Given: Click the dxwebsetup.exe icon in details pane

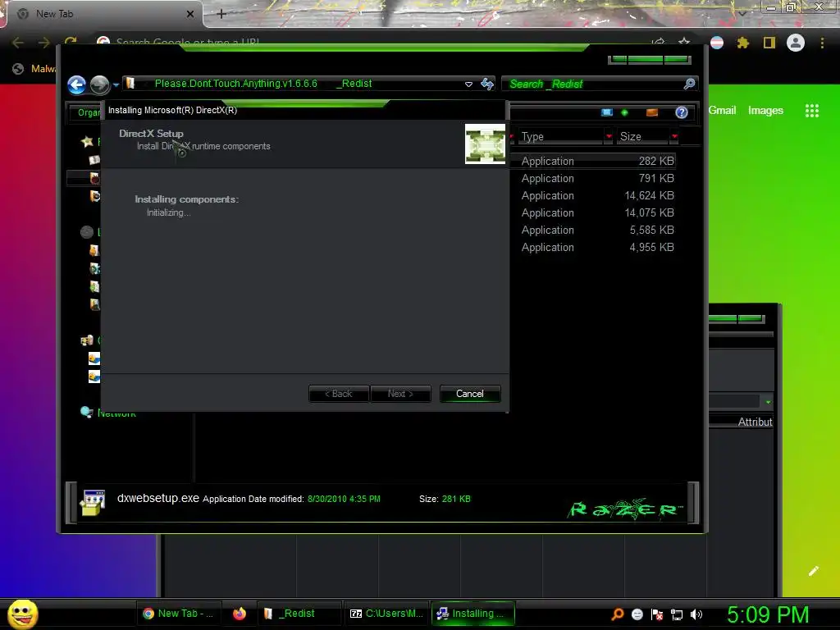Looking at the screenshot, I should tap(93, 503).
